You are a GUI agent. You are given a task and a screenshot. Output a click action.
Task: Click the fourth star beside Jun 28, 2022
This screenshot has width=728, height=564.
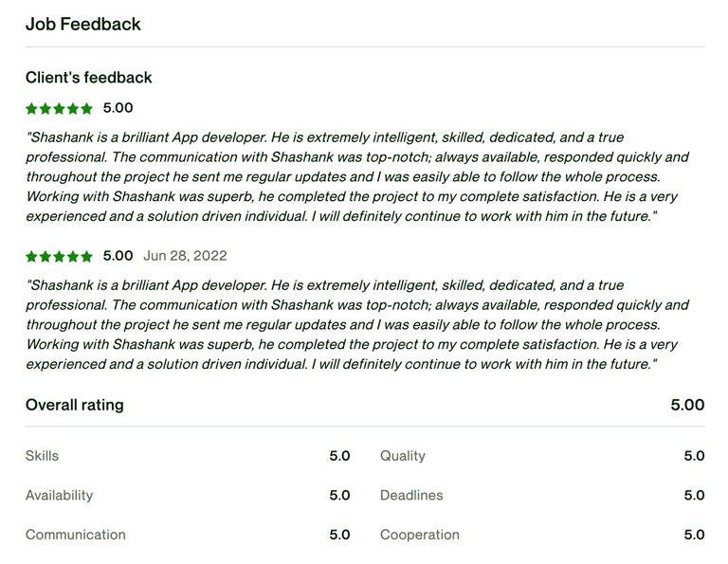point(73,257)
